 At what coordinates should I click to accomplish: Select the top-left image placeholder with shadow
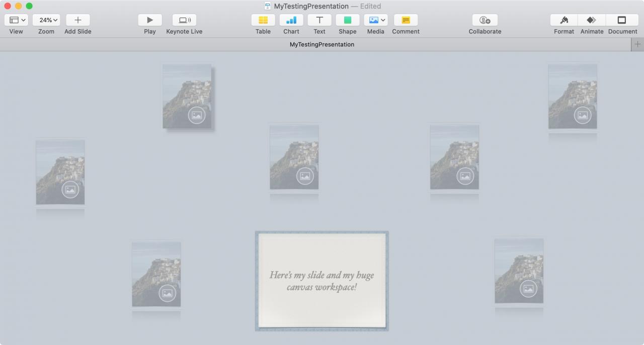click(x=187, y=96)
